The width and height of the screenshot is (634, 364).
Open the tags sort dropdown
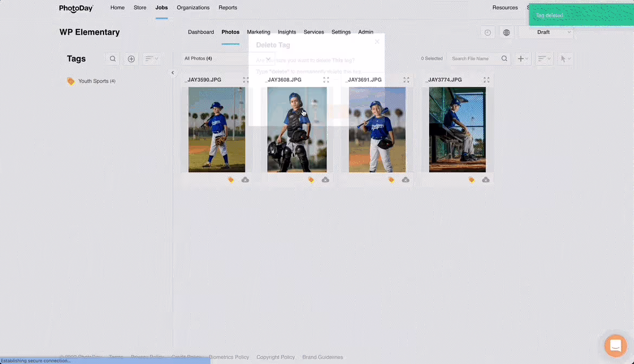152,59
